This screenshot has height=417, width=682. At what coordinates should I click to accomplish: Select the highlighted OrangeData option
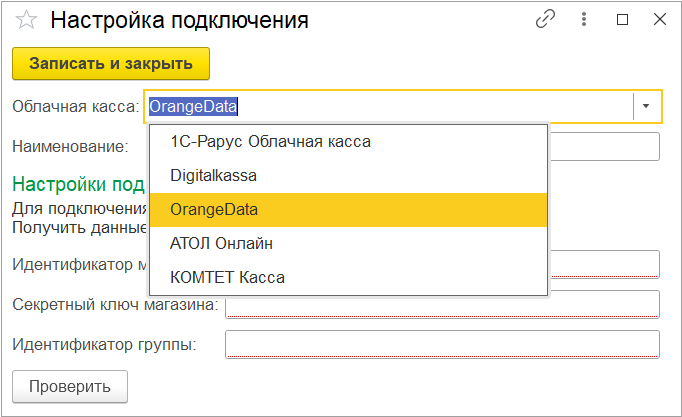(x=214, y=210)
